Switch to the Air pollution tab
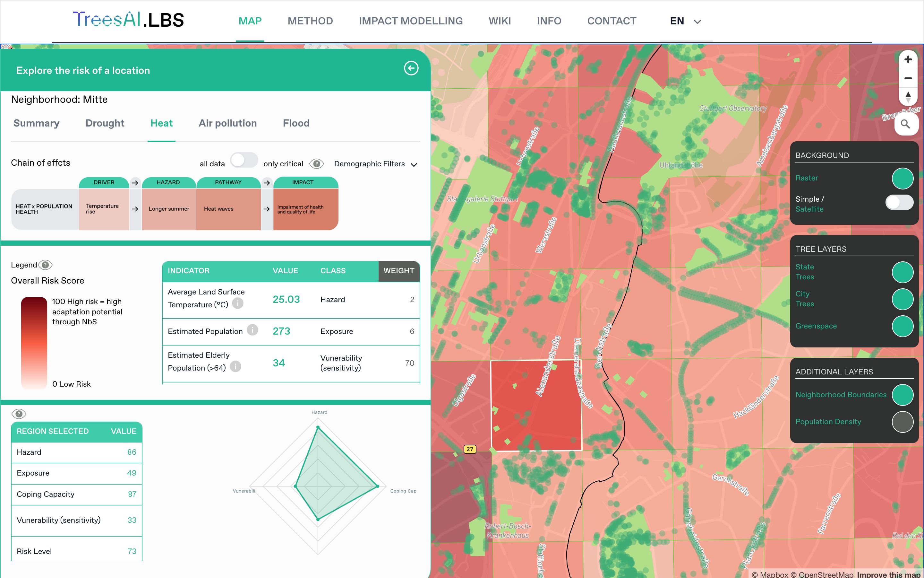Viewport: 924px width, 578px height. (x=227, y=123)
